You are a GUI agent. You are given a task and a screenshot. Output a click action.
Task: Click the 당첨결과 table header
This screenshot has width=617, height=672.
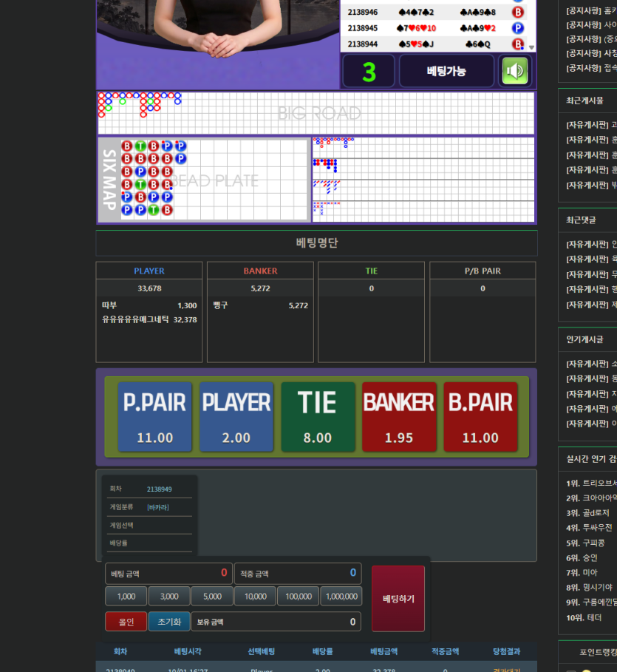[506, 651]
